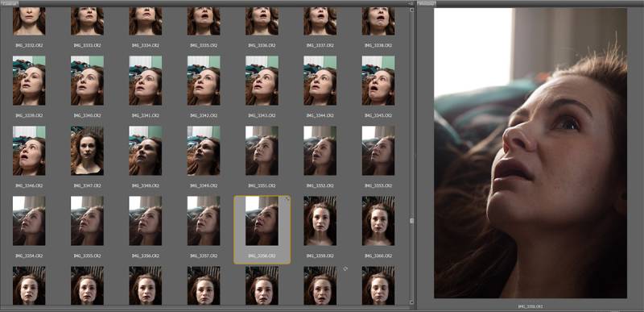Click the IMG_3337.CR2 filename label
This screenshot has width=644, height=312.
tap(320, 46)
